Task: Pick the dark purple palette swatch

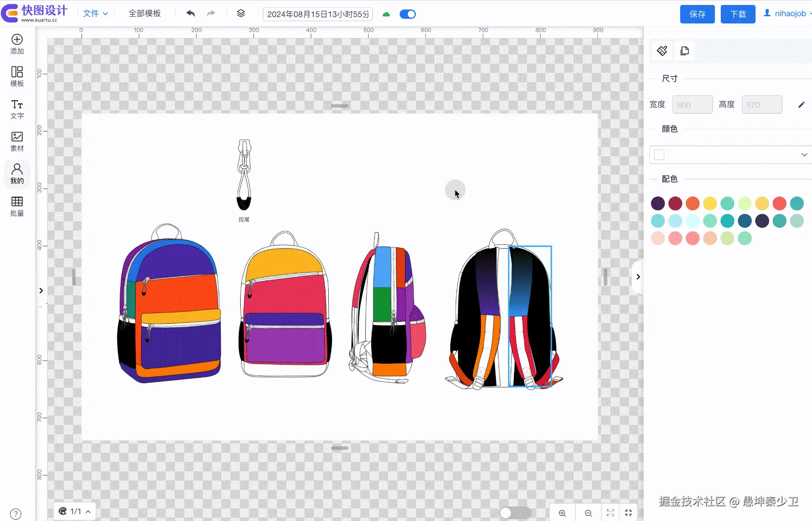Action: pyautogui.click(x=658, y=203)
